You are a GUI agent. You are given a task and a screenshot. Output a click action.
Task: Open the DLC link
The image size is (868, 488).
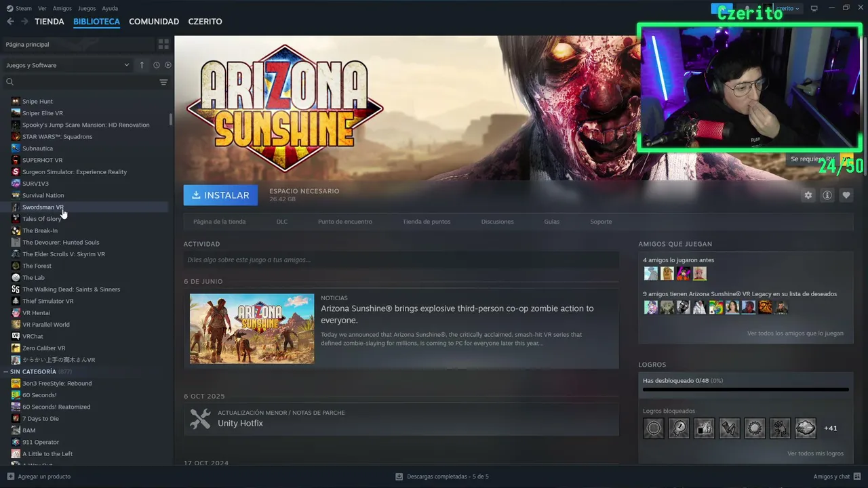pyautogui.click(x=282, y=222)
